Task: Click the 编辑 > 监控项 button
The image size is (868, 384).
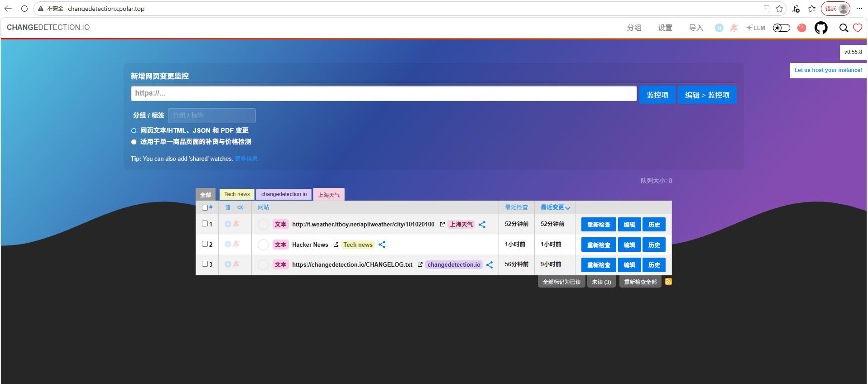Action: click(x=707, y=95)
